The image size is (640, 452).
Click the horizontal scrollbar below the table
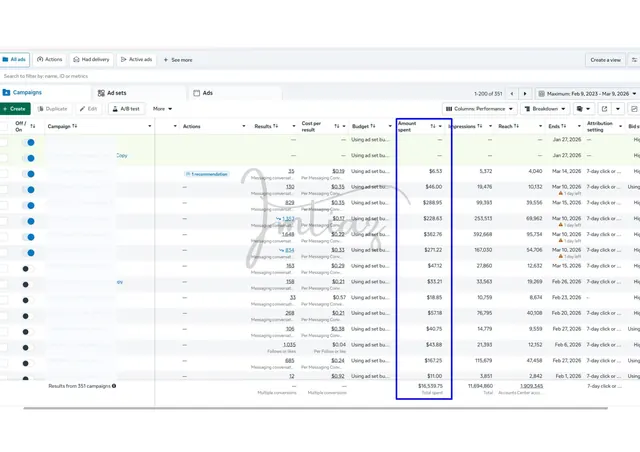pos(316,408)
